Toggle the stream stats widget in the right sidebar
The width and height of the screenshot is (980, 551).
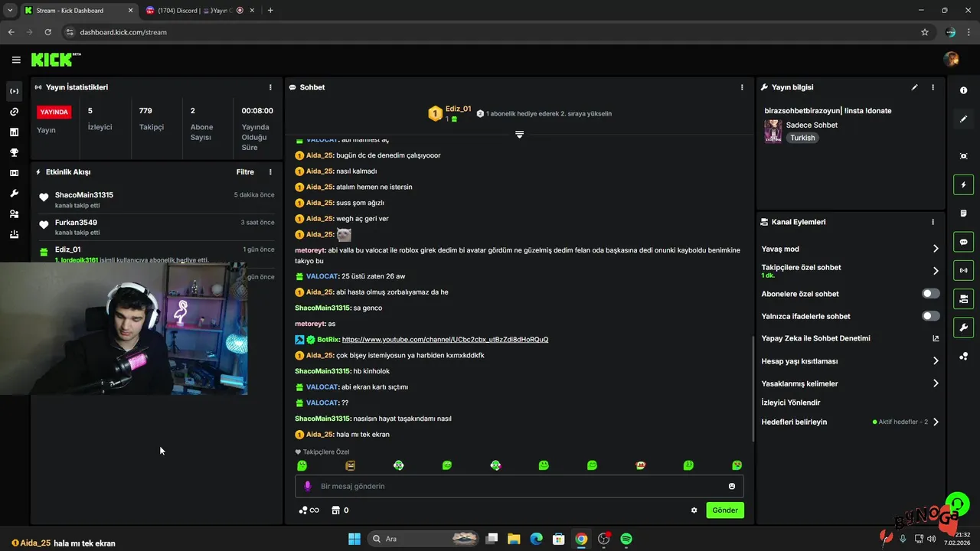point(963,270)
